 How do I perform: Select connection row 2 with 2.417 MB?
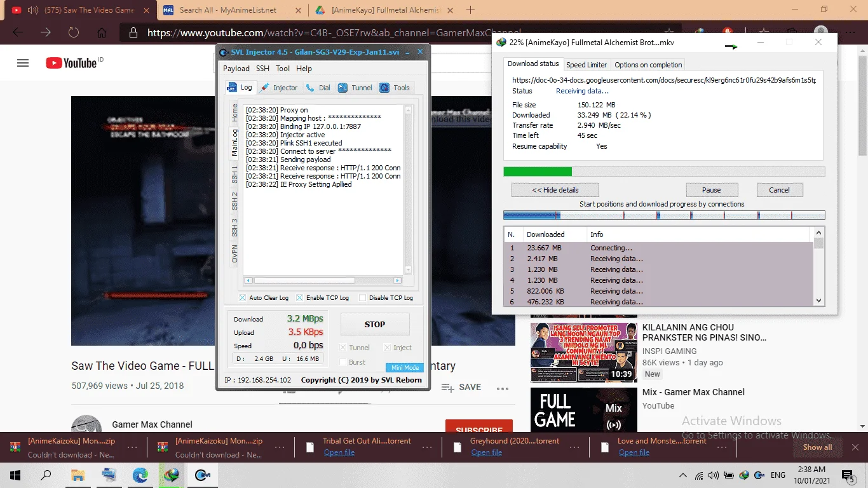(x=658, y=259)
